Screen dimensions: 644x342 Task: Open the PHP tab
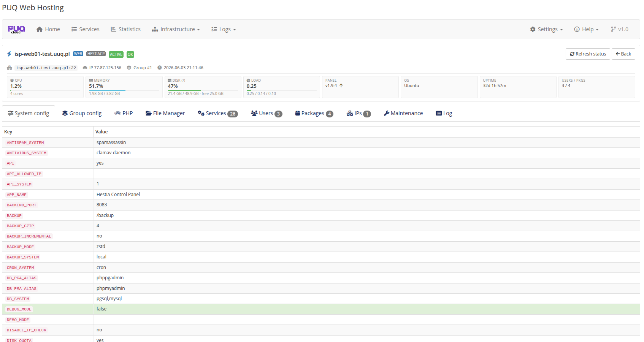point(124,113)
